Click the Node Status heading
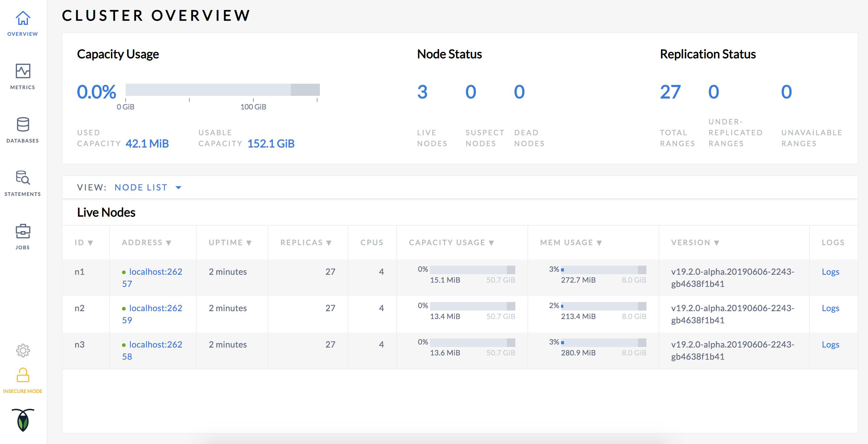Screen dimensions: 868x444 (449, 53)
